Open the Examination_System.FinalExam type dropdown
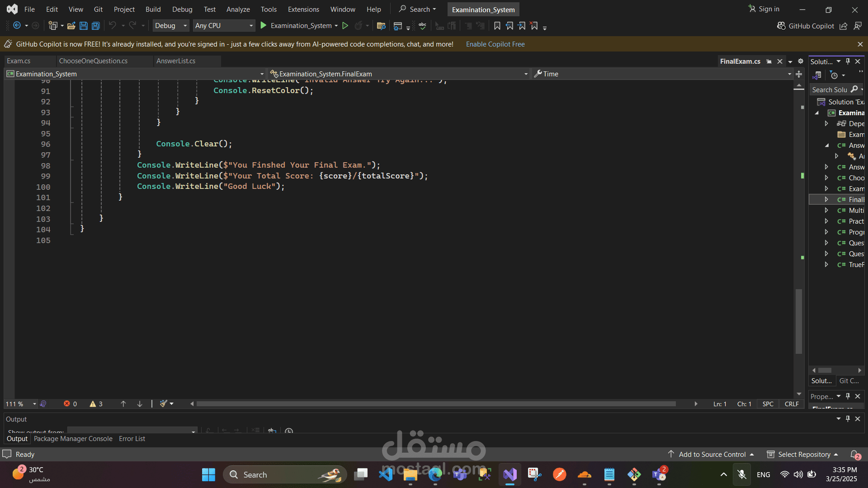This screenshot has height=488, width=868. 398,74
